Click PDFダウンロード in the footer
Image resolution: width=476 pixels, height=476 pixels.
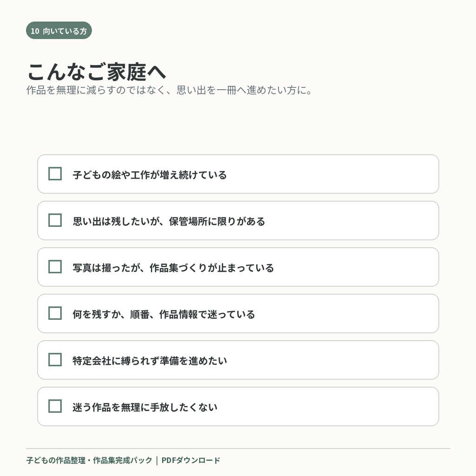pyautogui.click(x=191, y=460)
